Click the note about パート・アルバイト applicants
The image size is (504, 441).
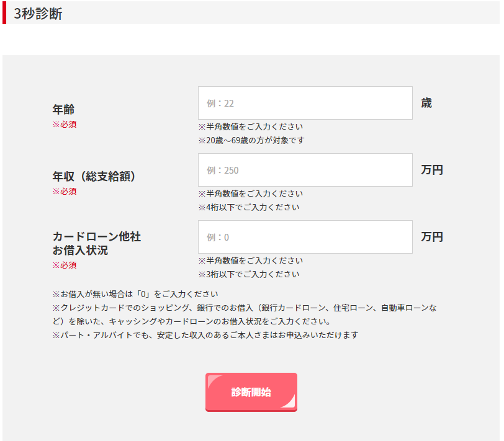tap(205, 335)
